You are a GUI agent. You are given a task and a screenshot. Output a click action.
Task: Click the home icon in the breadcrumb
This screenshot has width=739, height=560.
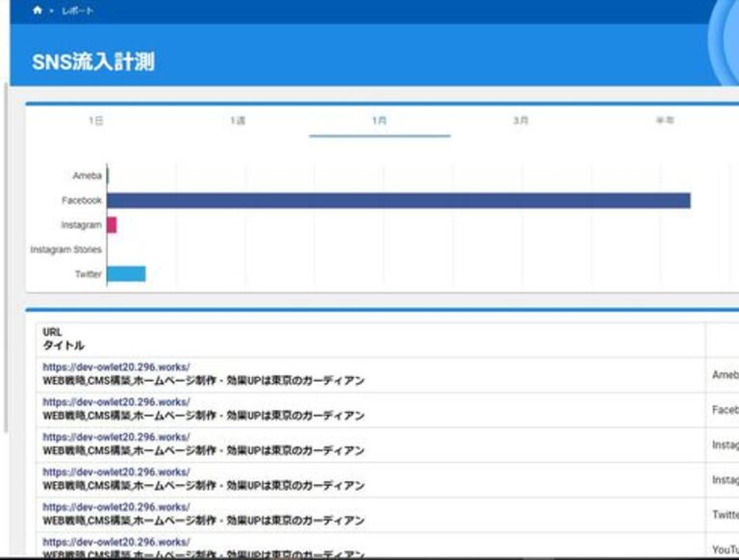click(38, 11)
